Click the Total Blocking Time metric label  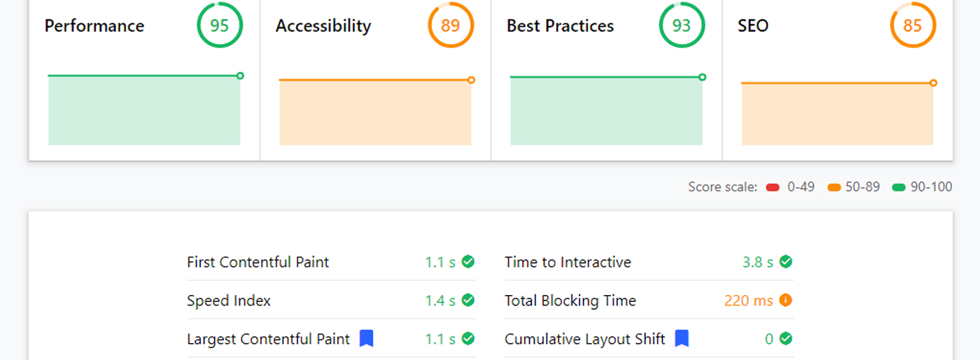570,301
